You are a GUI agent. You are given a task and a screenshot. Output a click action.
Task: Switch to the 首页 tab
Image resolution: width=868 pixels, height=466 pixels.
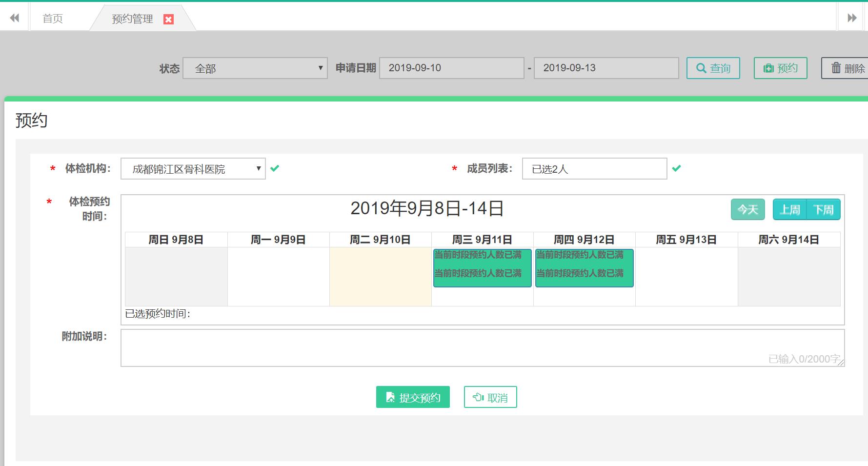click(53, 19)
